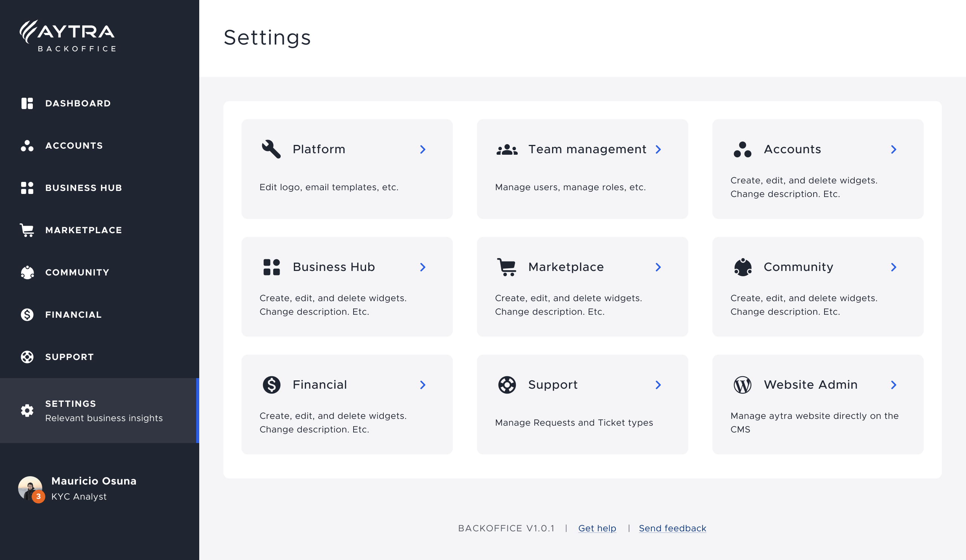Go to BUSINESS HUB in the sidebar
The width and height of the screenshot is (966, 560).
83,188
